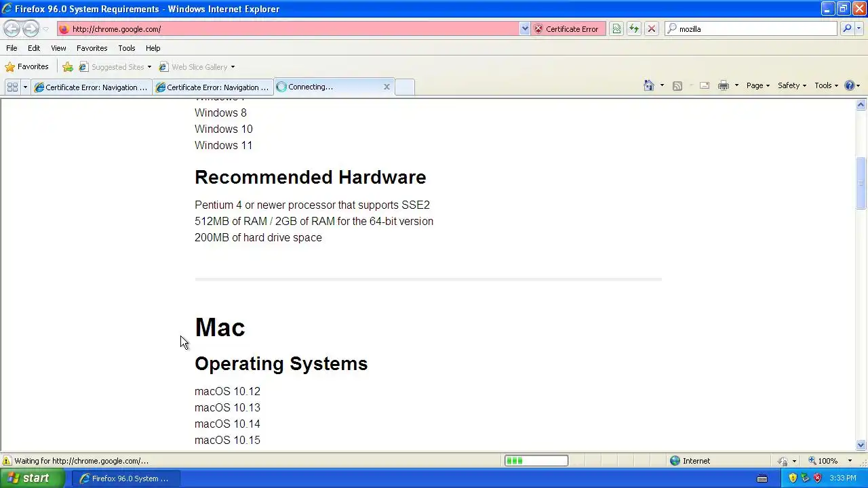
Task: Open the search provider dropdown arrow
Action: pos(860,29)
